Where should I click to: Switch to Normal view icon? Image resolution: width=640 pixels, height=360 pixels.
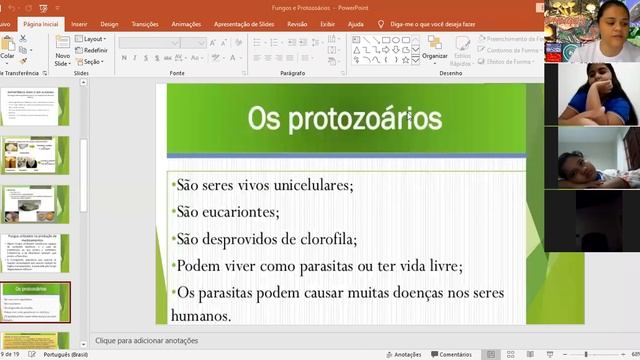[491, 354]
